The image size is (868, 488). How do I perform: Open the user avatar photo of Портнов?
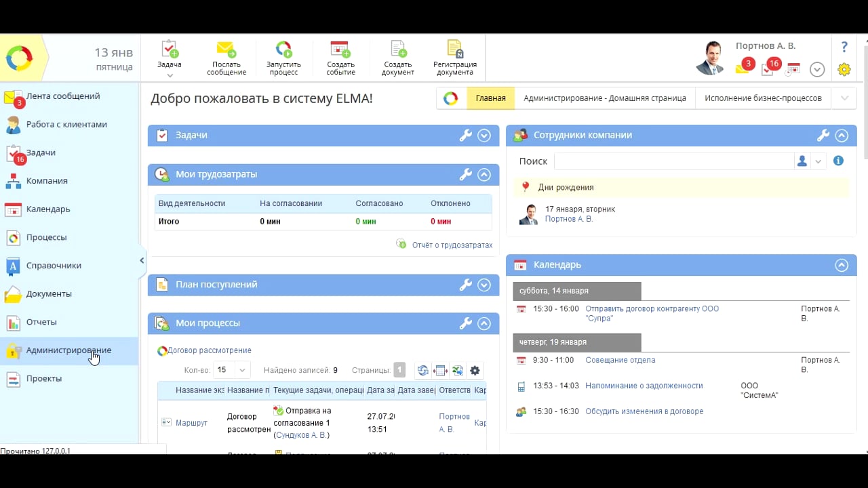point(711,58)
